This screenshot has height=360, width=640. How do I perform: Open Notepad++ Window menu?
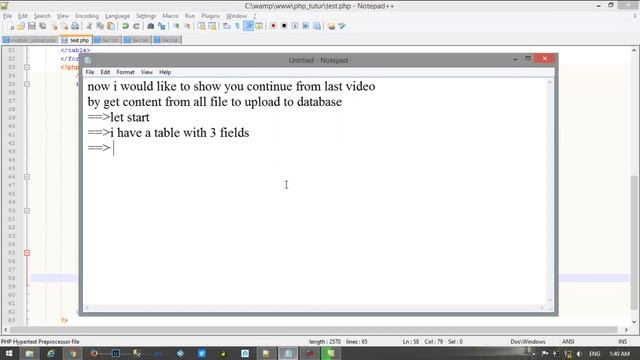click(x=236, y=16)
